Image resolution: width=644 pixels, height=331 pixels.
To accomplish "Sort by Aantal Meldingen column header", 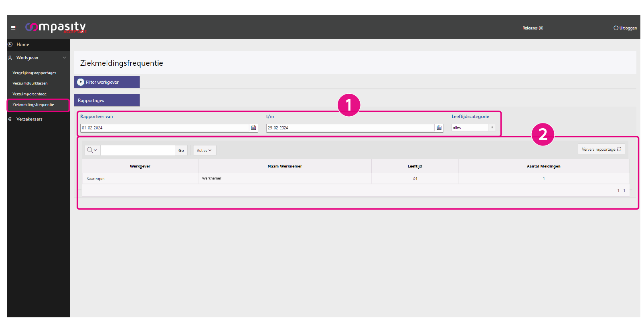I will (544, 166).
